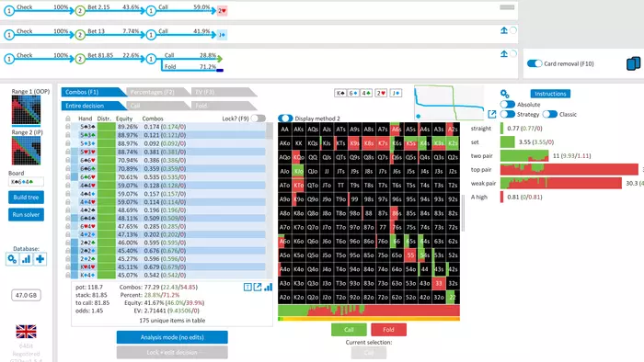This screenshot has height=362, width=644.
Task: Select the AA cell in the hand matrix
Action: click(x=284, y=130)
